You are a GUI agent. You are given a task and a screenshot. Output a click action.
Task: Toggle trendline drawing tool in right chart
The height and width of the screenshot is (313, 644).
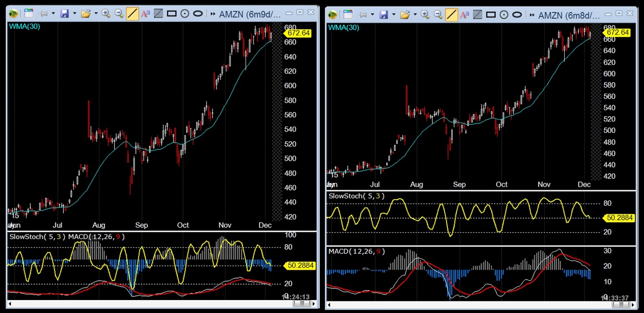452,15
